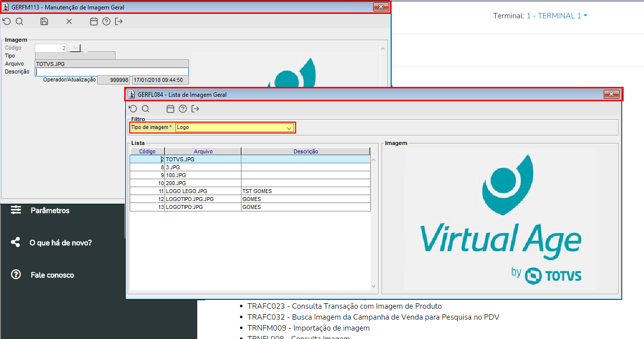Click the Descrição input field in GERFM113
The image size is (644, 339).
coord(112,71)
